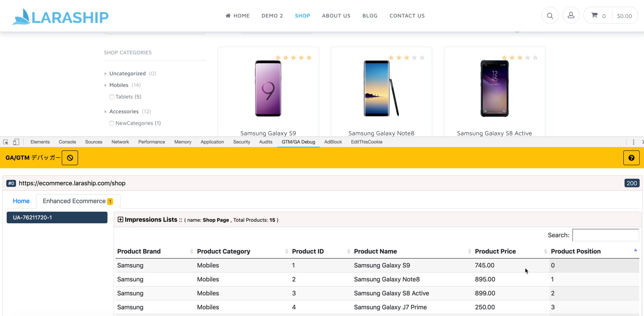
Task: Click the Samsung Galaxy S8 Active star rating
Action: tap(520, 58)
